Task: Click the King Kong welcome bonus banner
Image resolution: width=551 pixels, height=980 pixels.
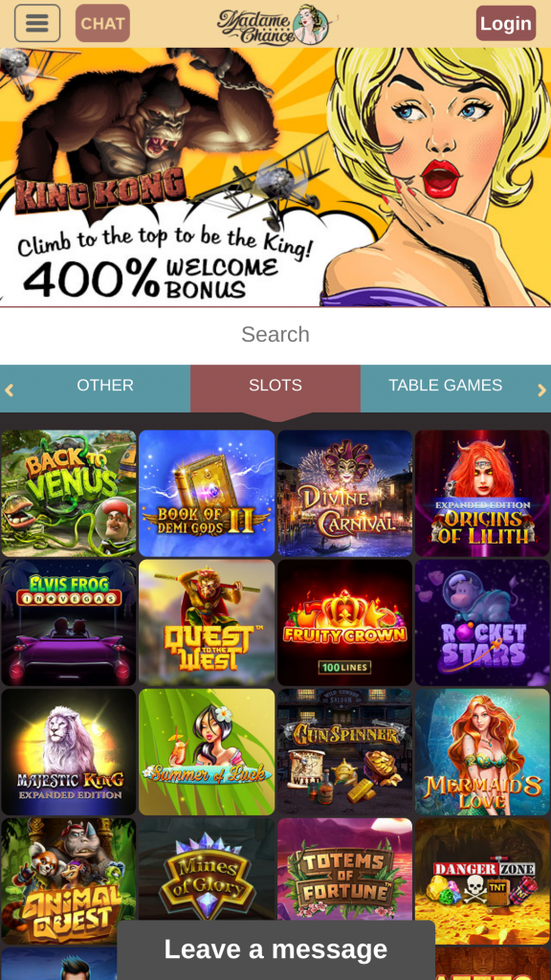Action: coord(275,177)
